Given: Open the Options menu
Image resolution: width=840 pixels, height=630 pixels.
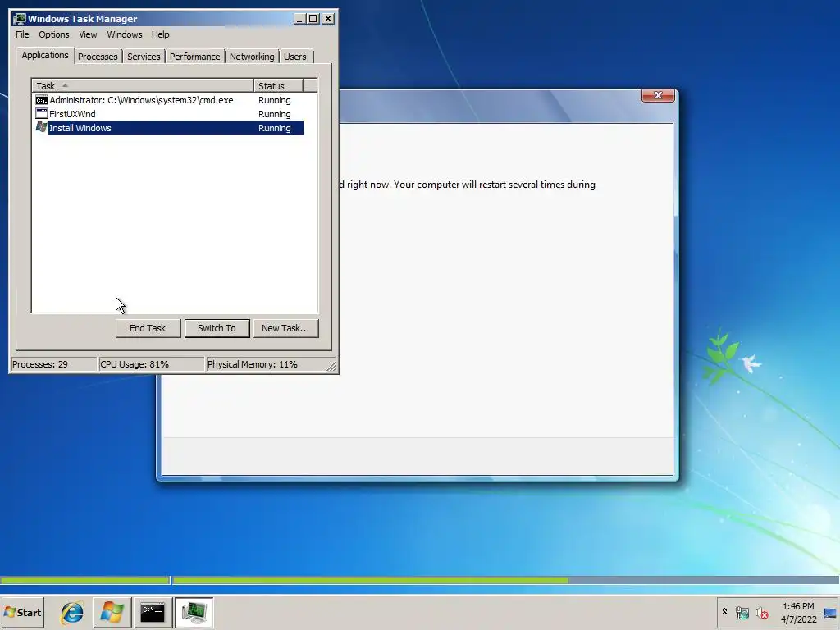Looking at the screenshot, I should click(x=53, y=34).
